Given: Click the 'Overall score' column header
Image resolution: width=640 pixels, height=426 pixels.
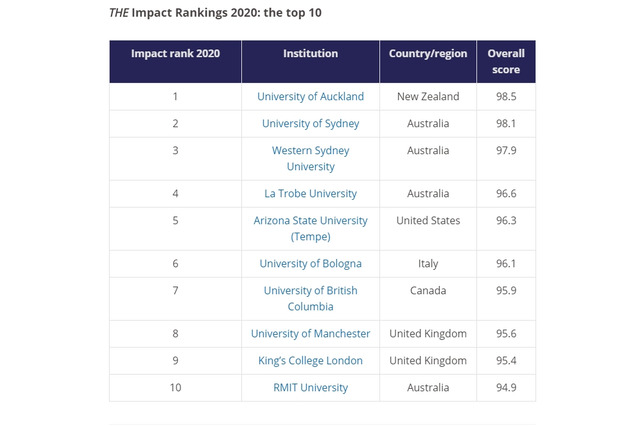Looking at the screenshot, I should point(506,62).
